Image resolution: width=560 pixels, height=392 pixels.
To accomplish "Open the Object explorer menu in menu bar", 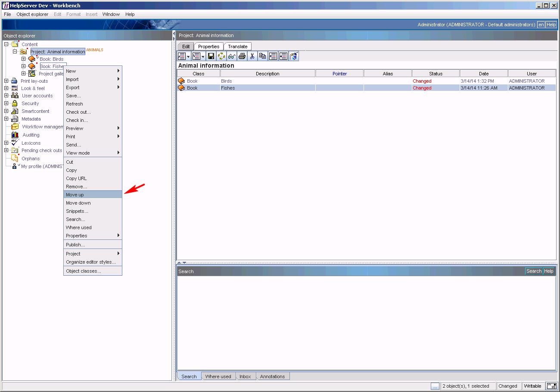I will point(32,14).
